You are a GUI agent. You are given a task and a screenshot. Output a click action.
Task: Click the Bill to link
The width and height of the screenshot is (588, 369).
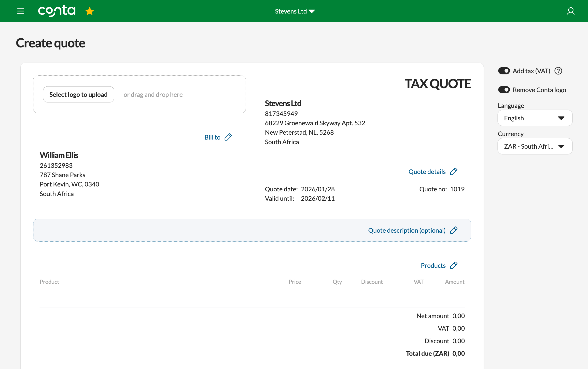(x=212, y=137)
